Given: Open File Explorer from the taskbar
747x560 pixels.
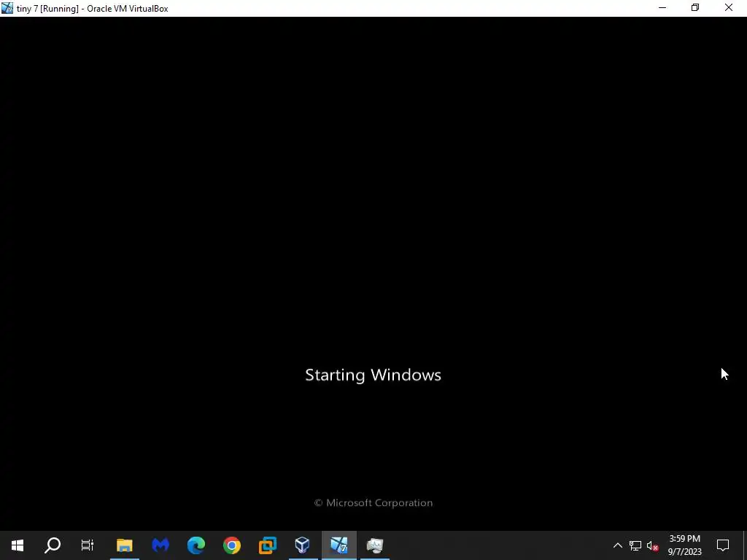Looking at the screenshot, I should point(124,545).
